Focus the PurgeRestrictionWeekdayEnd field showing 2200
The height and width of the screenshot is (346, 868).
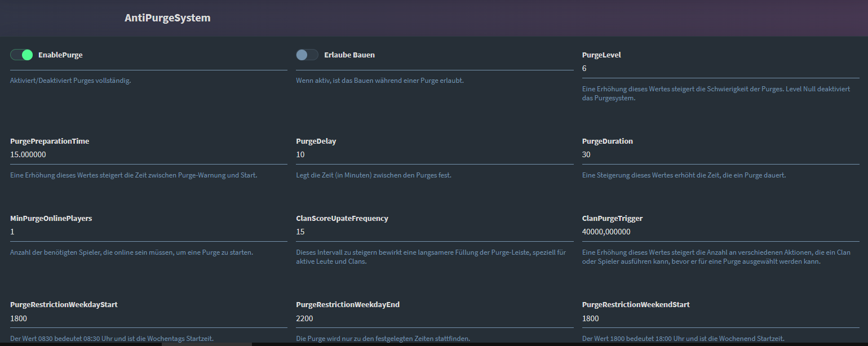(x=434, y=318)
